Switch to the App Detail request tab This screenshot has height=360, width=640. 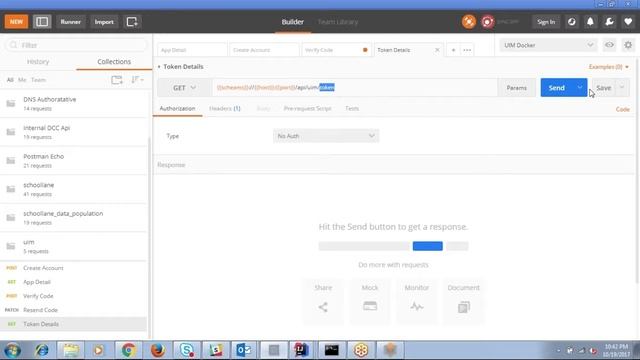point(192,50)
